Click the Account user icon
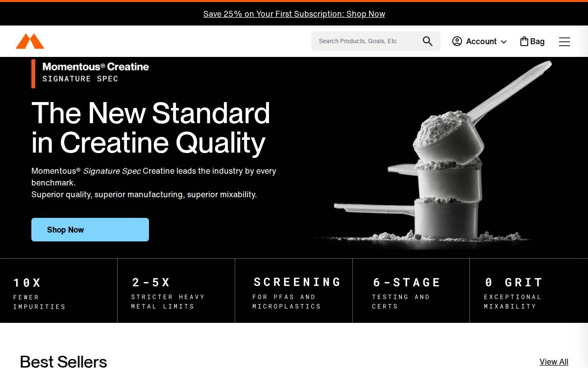 457,41
